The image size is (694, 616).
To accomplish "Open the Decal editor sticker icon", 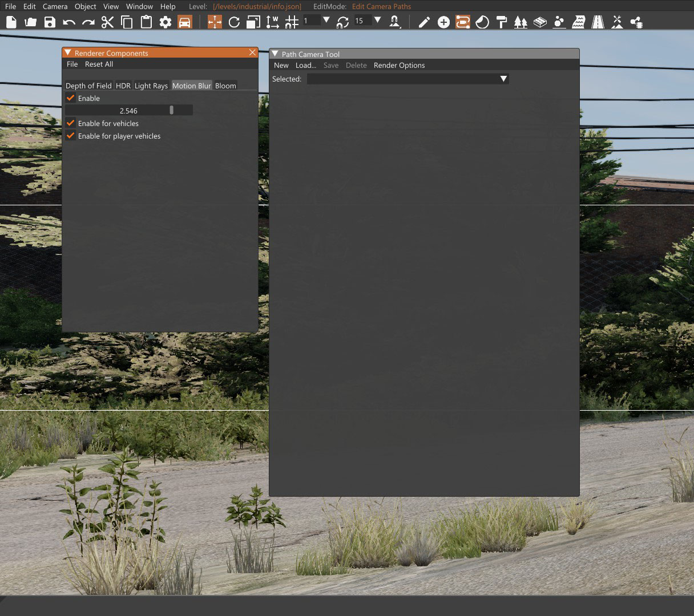I will point(482,22).
